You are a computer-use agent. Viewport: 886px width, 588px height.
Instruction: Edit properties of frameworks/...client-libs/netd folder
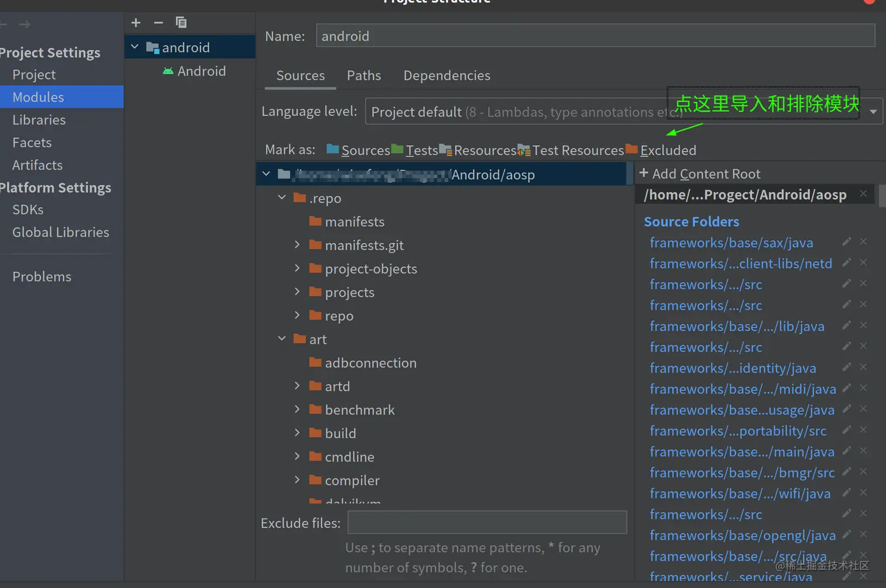point(846,262)
